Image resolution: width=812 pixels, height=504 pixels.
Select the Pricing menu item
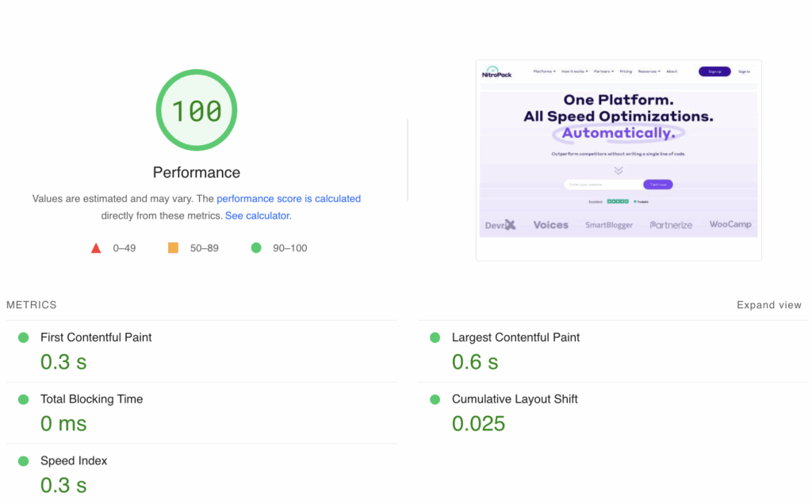pyautogui.click(x=626, y=71)
